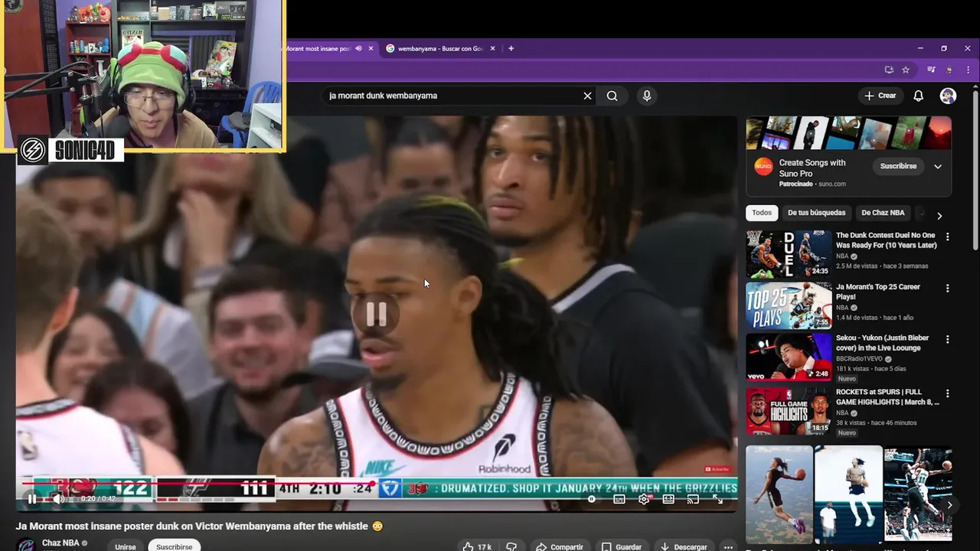The height and width of the screenshot is (551, 980).
Task: Clear the YouTube search box text
Action: pyautogui.click(x=587, y=96)
